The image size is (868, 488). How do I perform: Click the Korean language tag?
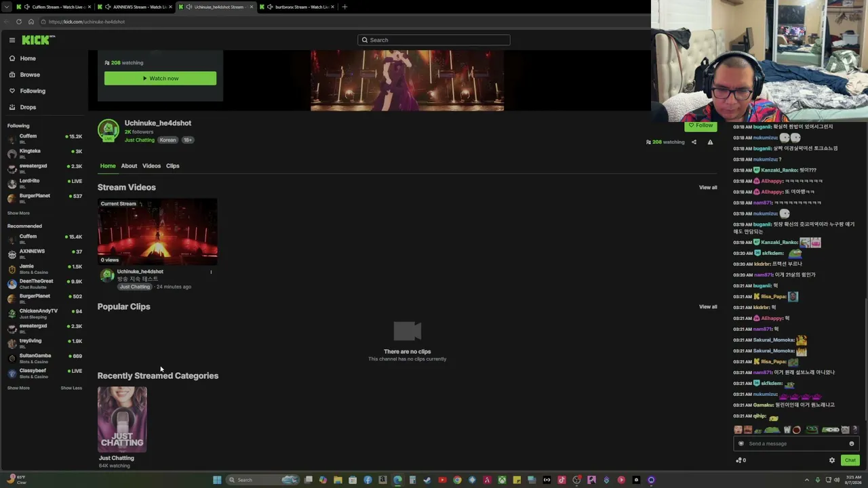pyautogui.click(x=167, y=140)
